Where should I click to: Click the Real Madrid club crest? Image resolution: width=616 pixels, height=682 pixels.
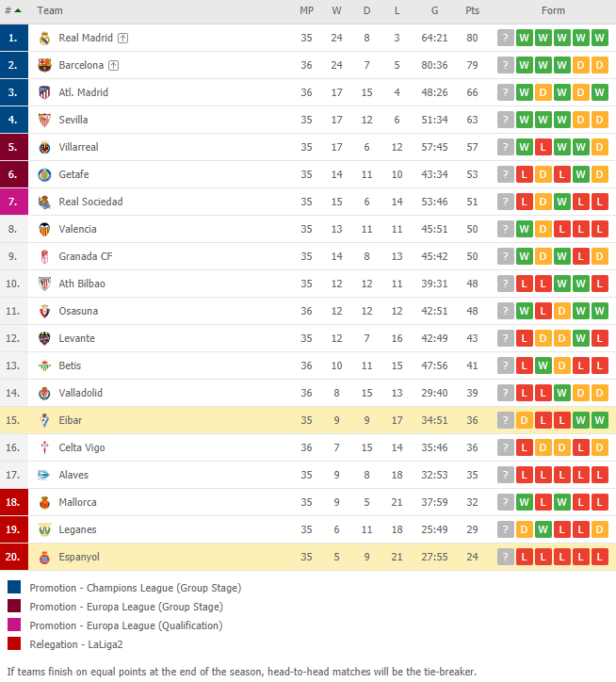coord(44,39)
